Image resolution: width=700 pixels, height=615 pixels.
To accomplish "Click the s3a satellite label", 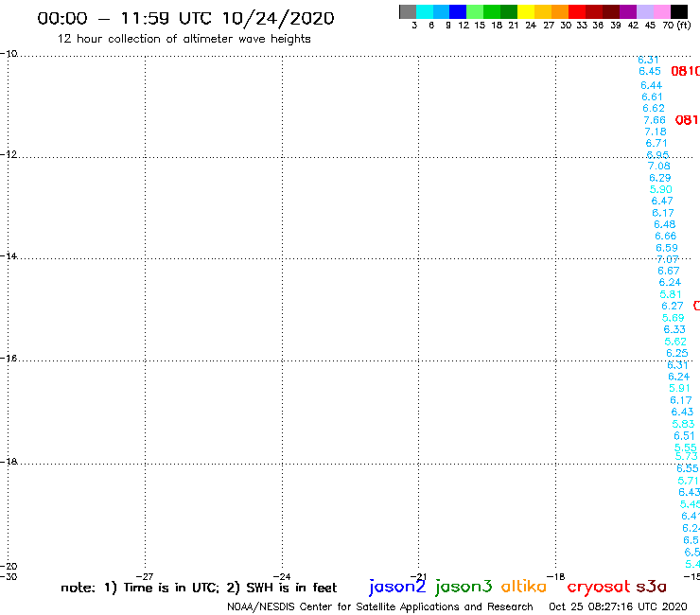I will 651,587.
